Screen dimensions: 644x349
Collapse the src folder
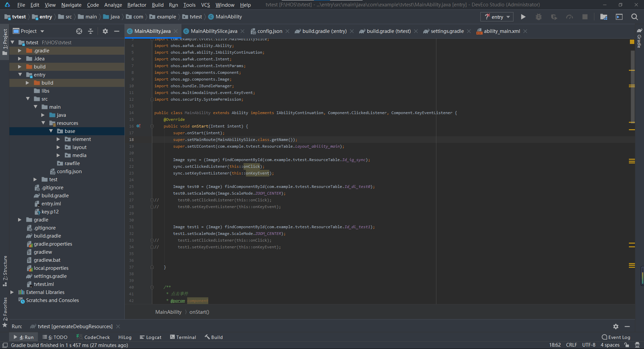28,99
